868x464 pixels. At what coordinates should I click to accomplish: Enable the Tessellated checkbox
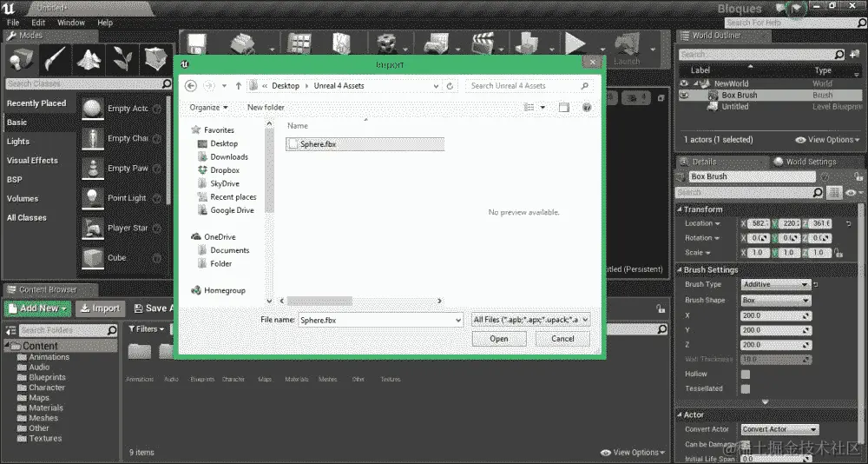pos(746,388)
